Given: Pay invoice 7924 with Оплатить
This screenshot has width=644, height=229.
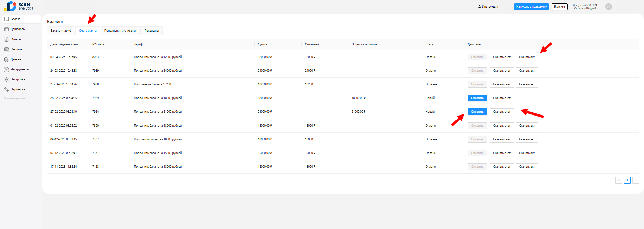Looking at the screenshot, I should pos(477,112).
